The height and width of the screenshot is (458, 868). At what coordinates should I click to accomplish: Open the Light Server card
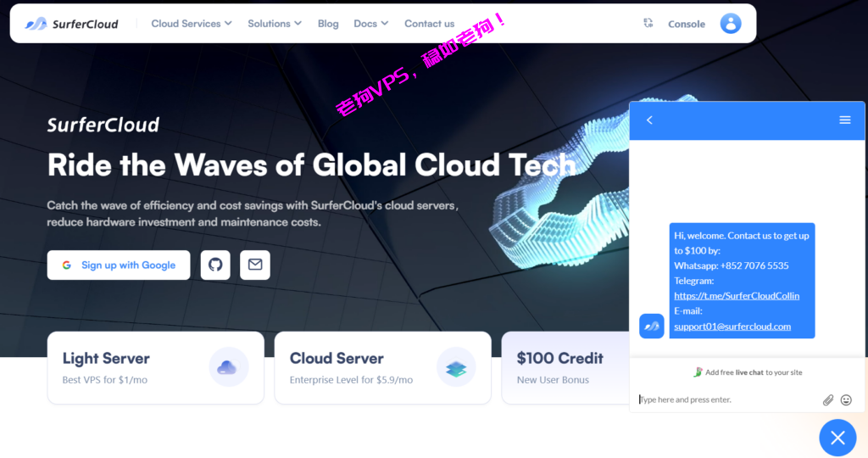156,368
